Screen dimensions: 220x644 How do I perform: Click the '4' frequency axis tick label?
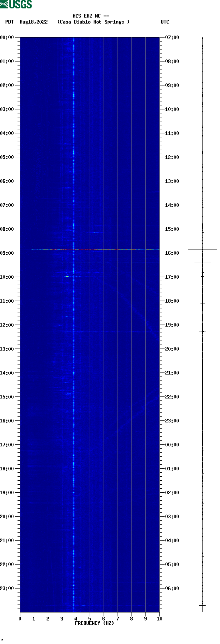tap(76, 619)
